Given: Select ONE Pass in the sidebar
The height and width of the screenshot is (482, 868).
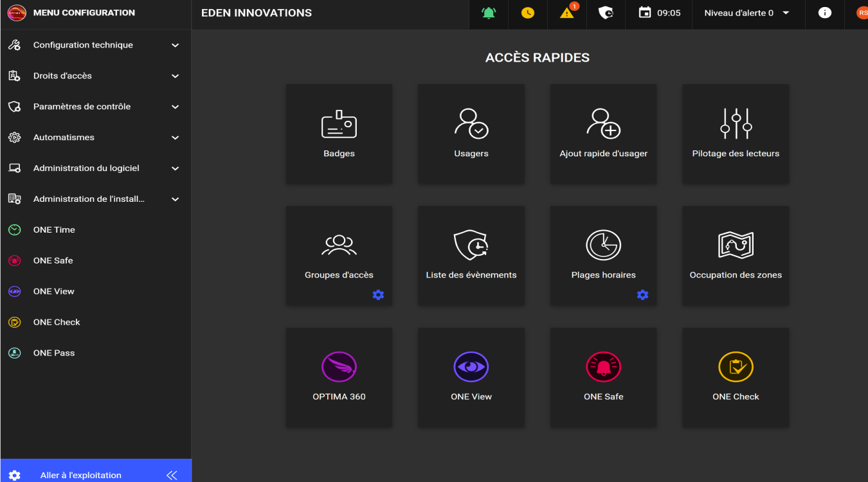Looking at the screenshot, I should (x=54, y=353).
